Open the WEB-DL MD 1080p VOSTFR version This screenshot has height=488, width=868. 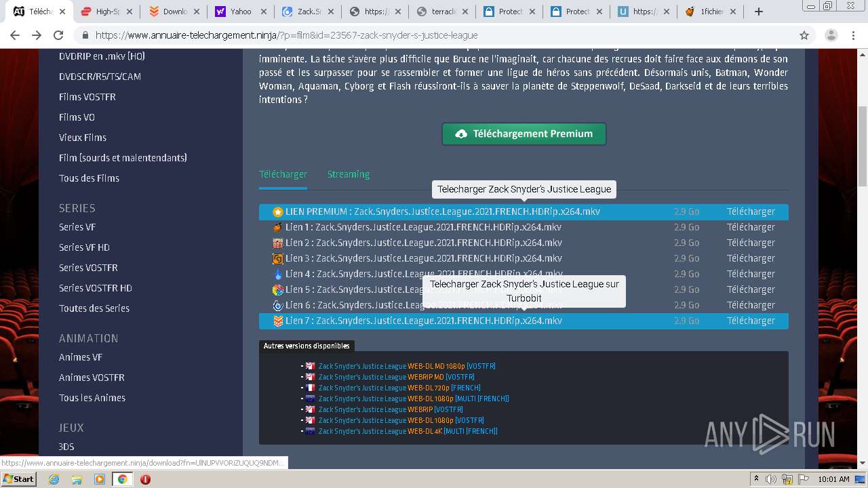(x=407, y=366)
